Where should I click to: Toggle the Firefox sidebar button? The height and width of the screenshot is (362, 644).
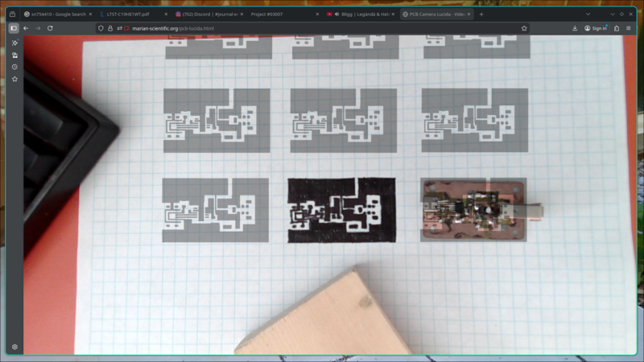(14, 28)
